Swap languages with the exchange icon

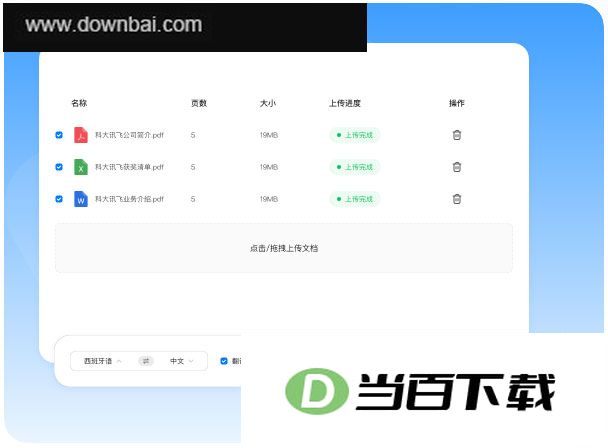click(146, 361)
